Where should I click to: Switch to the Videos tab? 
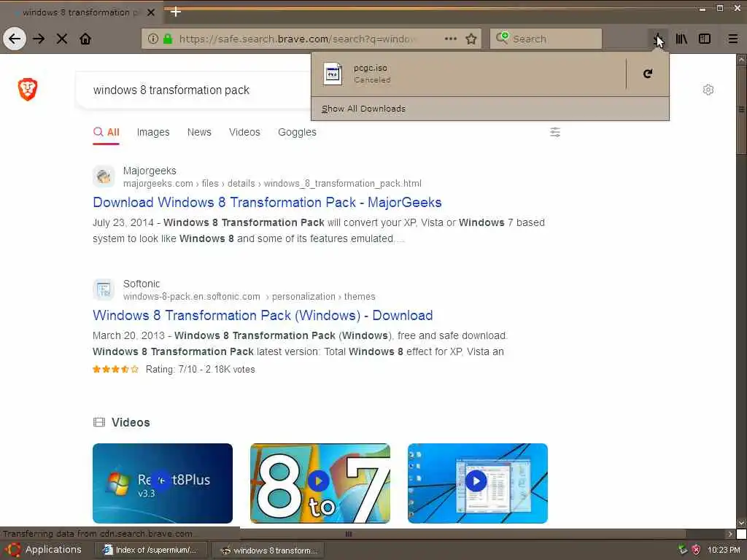click(x=244, y=133)
